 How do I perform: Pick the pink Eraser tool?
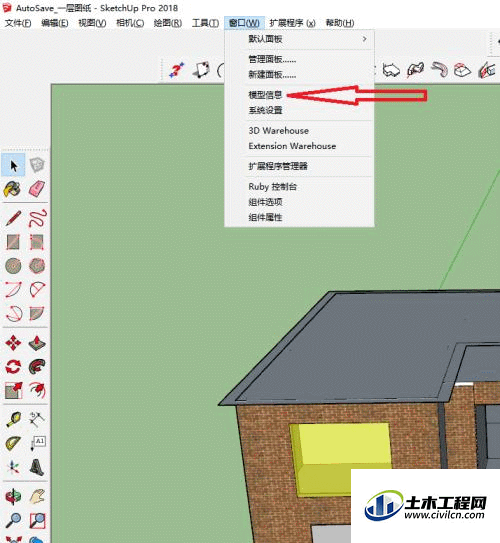click(x=37, y=189)
